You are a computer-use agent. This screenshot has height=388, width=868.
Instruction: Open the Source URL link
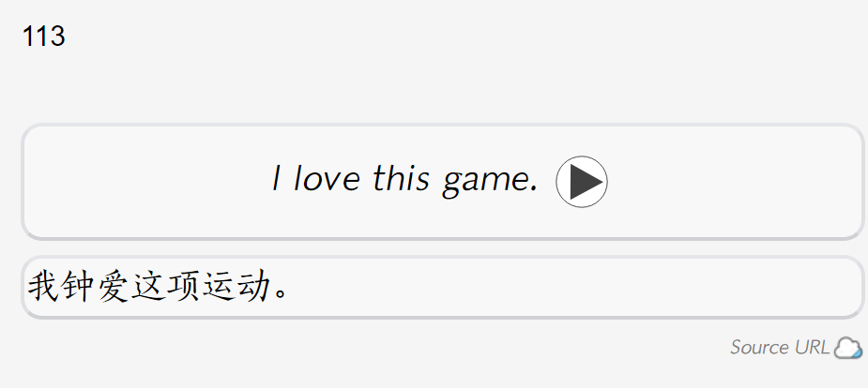pyautogui.click(x=780, y=348)
